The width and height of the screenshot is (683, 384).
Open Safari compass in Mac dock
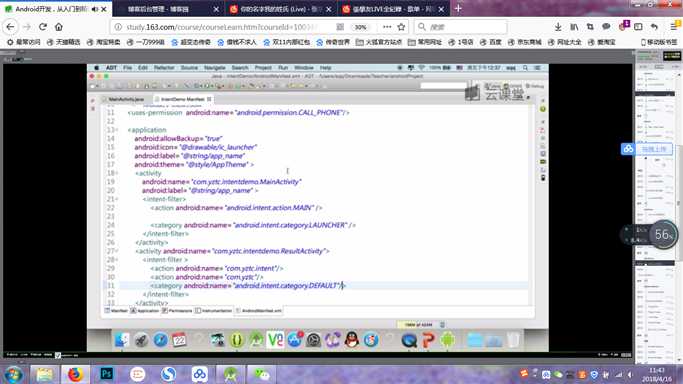pyautogui.click(x=160, y=340)
